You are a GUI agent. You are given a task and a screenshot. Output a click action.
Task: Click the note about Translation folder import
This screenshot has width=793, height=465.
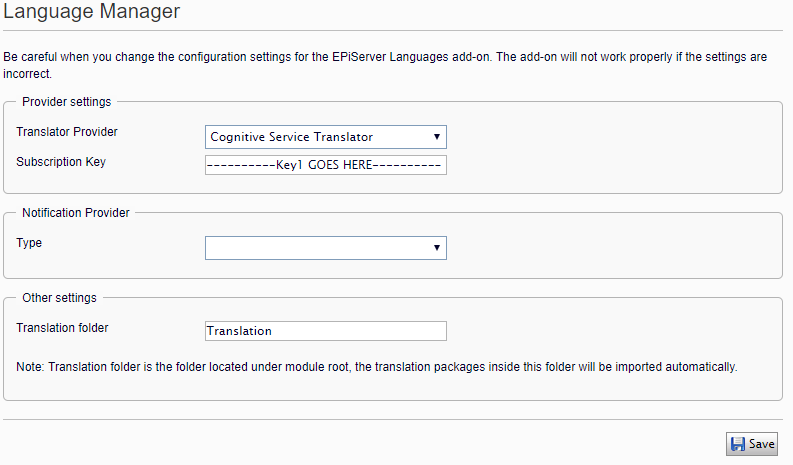[377, 367]
